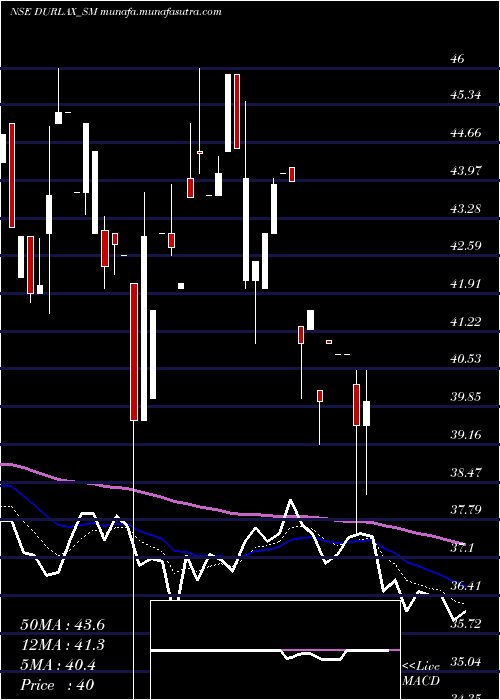This screenshot has width=500, height=700.
Task: Click the <<Live MACD label
Action: [421, 674]
